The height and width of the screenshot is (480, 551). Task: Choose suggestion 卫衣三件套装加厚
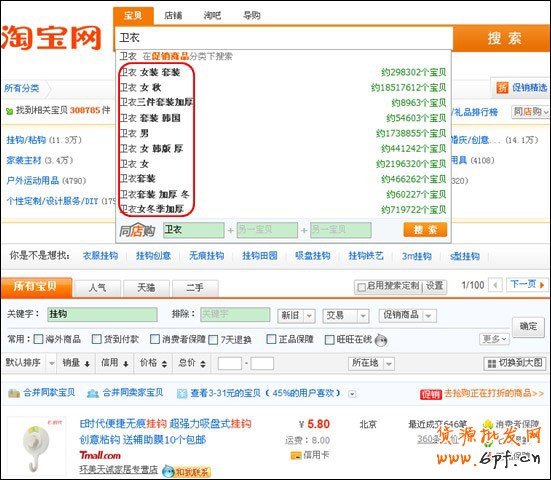pyautogui.click(x=156, y=103)
